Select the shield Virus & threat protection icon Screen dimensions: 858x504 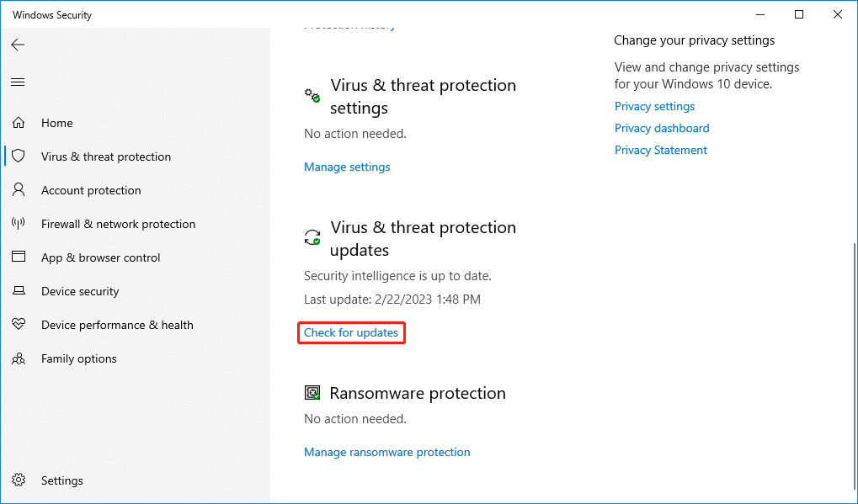[19, 157]
